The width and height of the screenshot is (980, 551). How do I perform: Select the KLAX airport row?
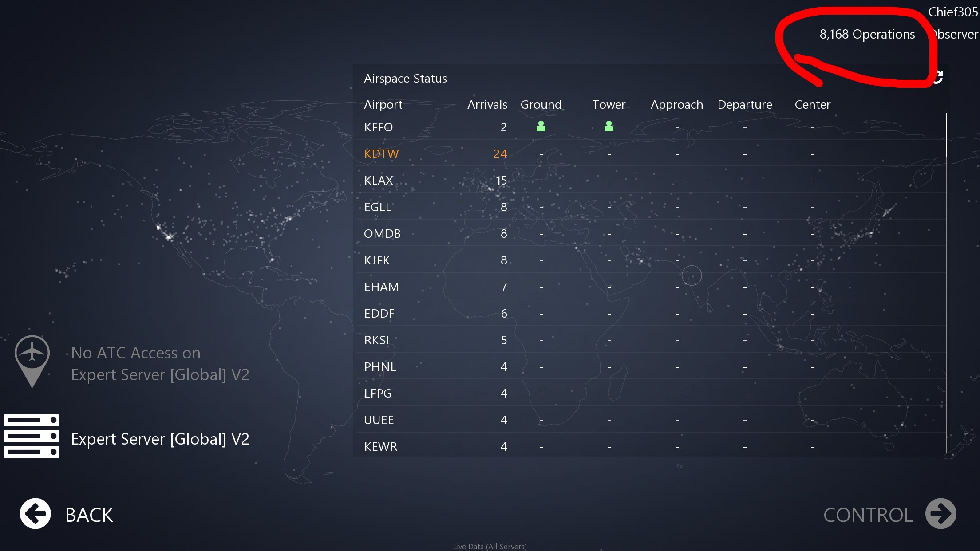pyautogui.click(x=379, y=181)
